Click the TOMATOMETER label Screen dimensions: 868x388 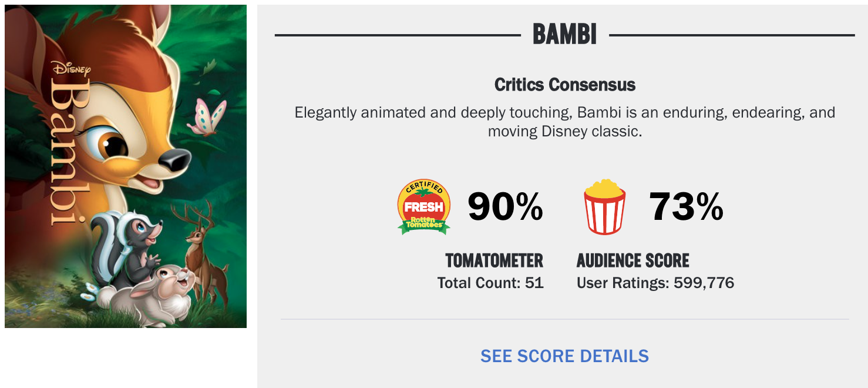[x=494, y=260]
